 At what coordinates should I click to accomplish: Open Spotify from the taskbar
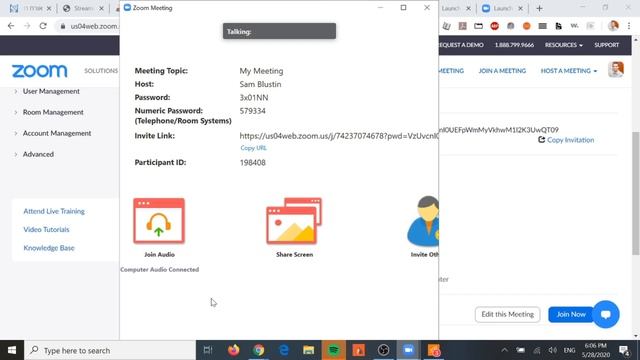click(x=333, y=350)
